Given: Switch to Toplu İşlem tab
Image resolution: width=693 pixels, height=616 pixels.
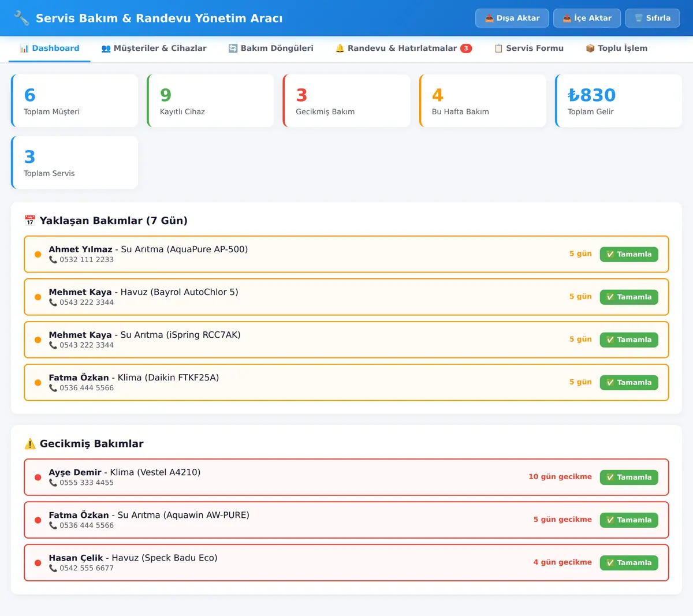Looking at the screenshot, I should pos(617,48).
